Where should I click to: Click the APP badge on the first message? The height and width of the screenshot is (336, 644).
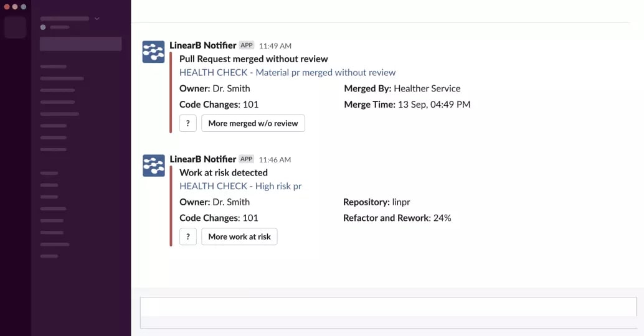click(x=247, y=45)
